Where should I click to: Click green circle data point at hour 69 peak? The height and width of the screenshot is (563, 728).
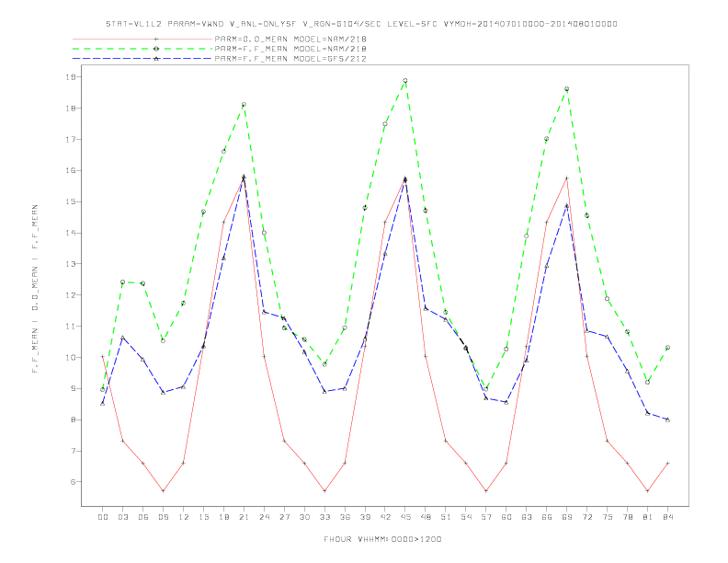click(567, 88)
